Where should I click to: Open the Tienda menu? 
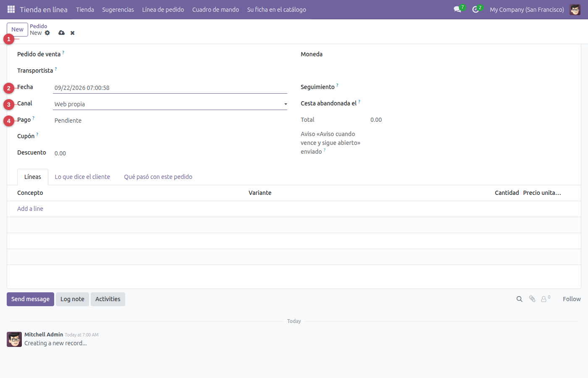coord(85,9)
